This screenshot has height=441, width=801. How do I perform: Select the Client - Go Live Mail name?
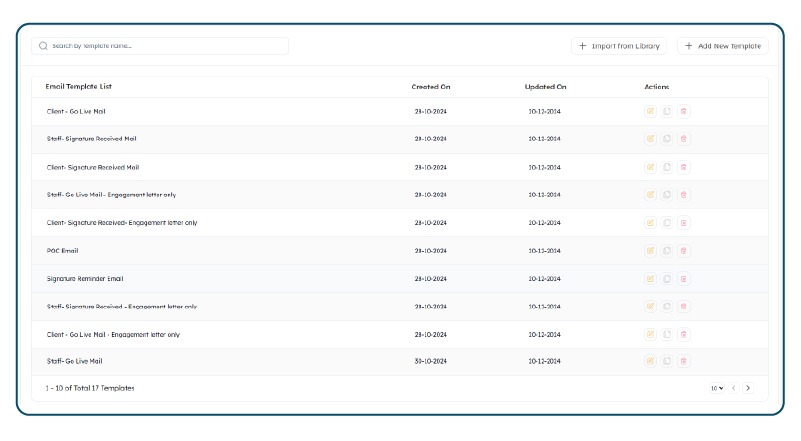(x=76, y=111)
